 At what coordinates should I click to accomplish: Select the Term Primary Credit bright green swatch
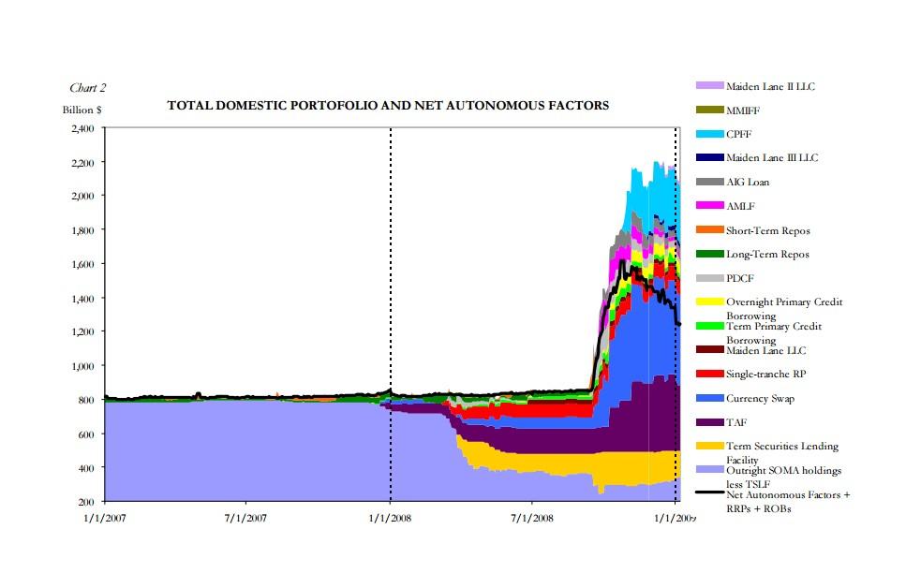(x=709, y=326)
